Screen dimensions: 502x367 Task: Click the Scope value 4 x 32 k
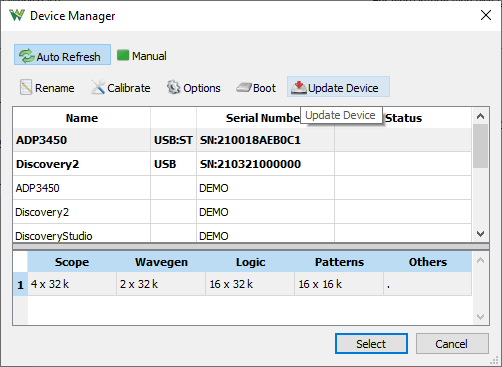[x=50, y=284]
